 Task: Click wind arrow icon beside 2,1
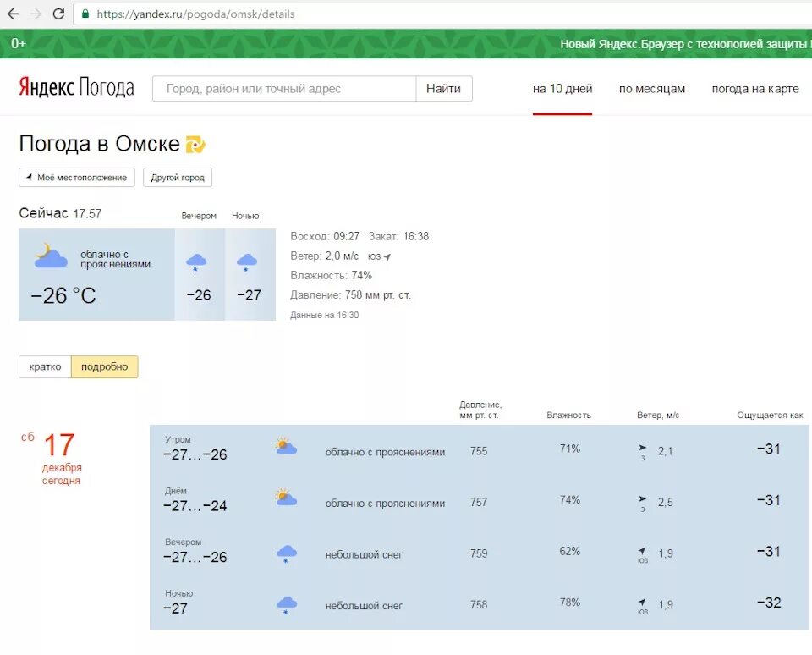[642, 448]
